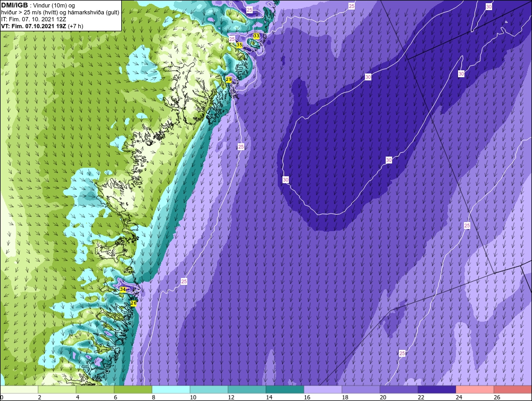Viewport: 532px width, 401px height.
Task: Click the legend scale value 6
Action: 115,397
